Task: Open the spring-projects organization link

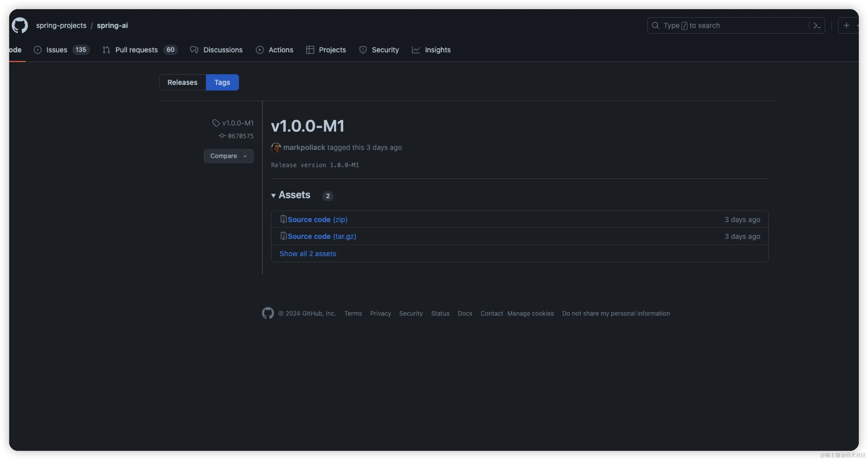Action: [61, 25]
